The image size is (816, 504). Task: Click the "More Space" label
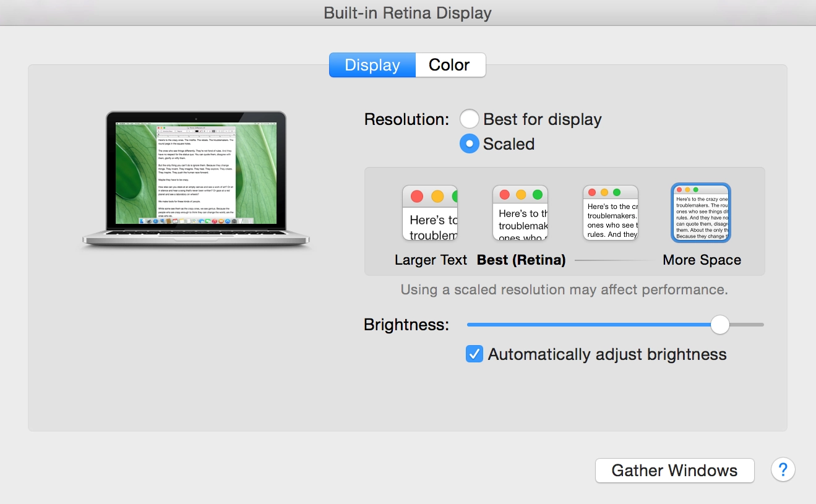tap(702, 260)
